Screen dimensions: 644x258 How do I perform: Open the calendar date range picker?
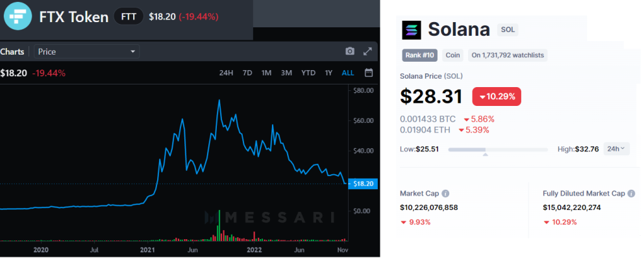[369, 73]
